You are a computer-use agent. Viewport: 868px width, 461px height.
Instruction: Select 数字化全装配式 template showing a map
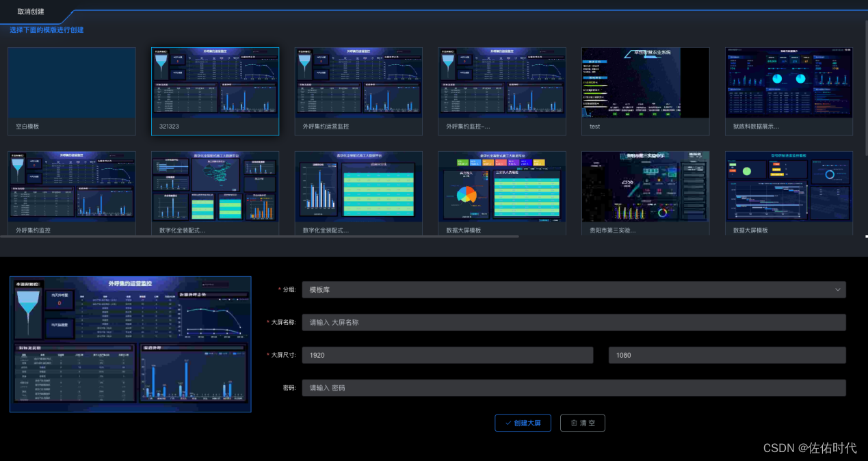215,194
